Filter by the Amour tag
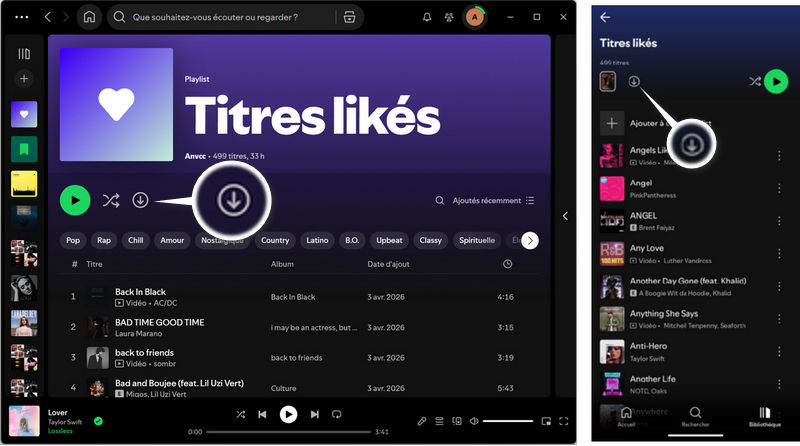The image size is (800, 446). pyautogui.click(x=172, y=240)
